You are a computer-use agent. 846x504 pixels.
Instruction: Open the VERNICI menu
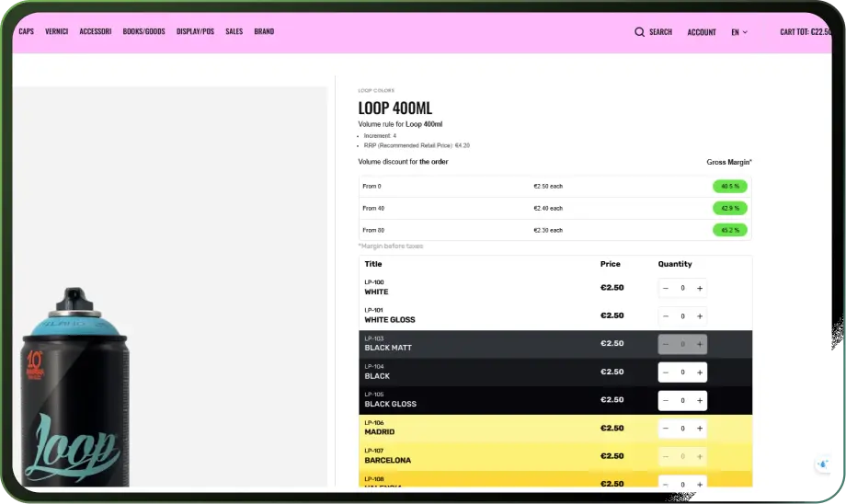point(57,31)
